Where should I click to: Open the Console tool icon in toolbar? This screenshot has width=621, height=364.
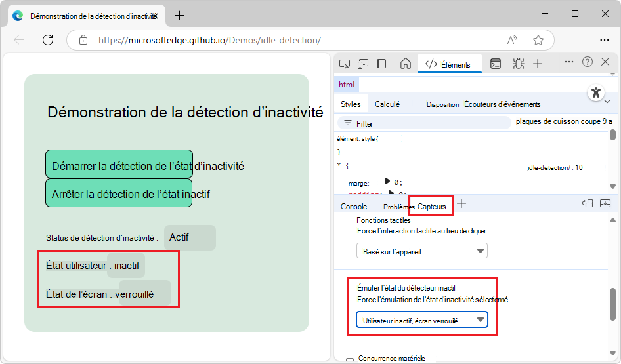point(496,64)
